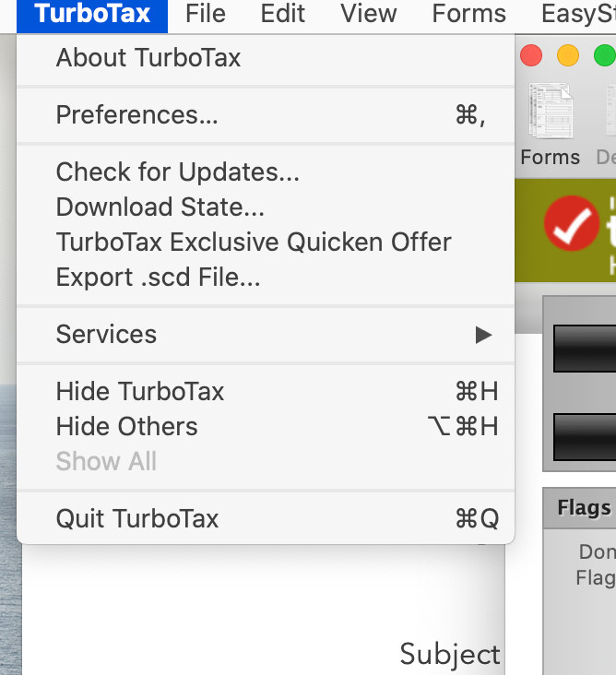Click the Forms toolbar icon

(551, 124)
